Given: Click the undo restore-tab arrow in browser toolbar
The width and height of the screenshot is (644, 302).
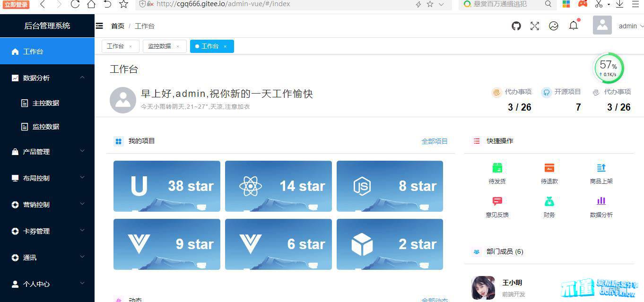Looking at the screenshot, I should (107, 4).
